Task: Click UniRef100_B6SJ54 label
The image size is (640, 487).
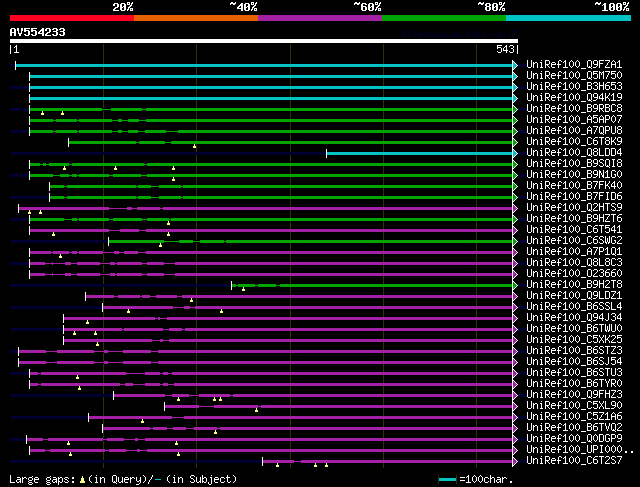Action: 574,362
